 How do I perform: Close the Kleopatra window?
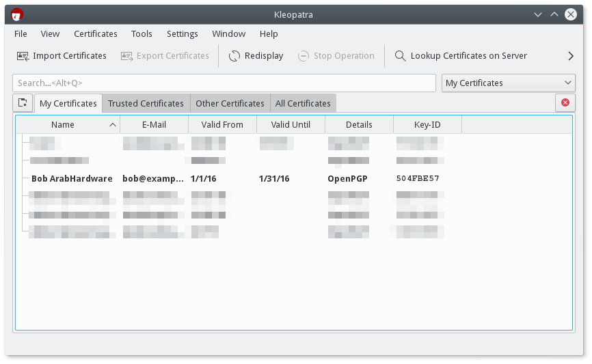pyautogui.click(x=571, y=15)
